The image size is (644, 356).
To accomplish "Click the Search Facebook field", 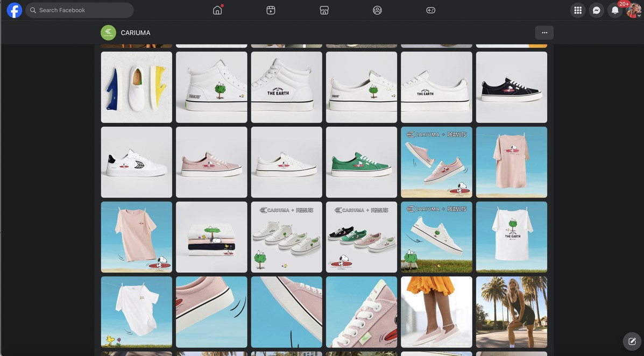I will pos(79,10).
